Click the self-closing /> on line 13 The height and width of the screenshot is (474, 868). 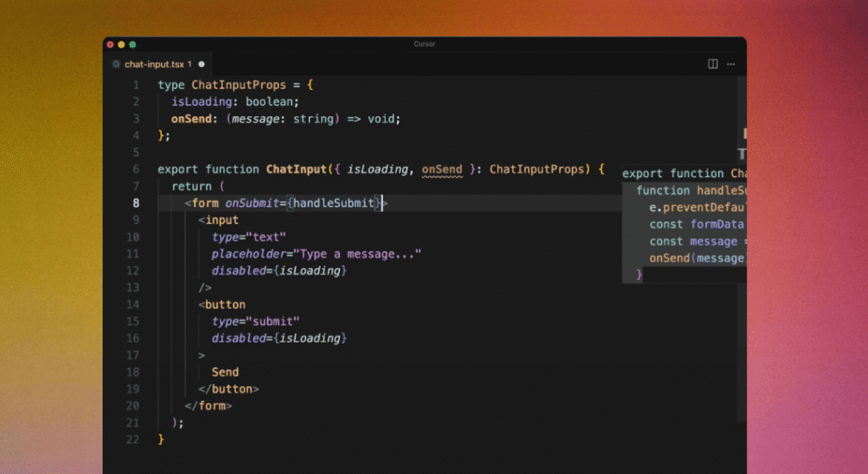[x=205, y=287]
